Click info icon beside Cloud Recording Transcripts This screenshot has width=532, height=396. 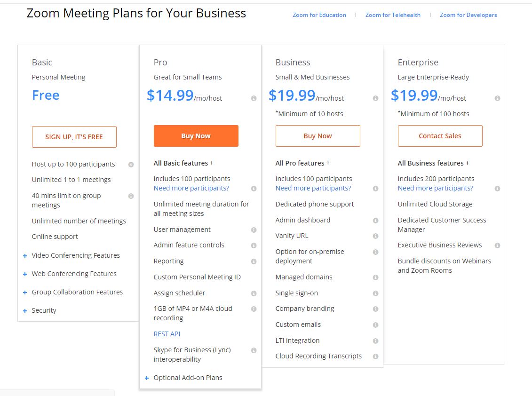pos(375,356)
